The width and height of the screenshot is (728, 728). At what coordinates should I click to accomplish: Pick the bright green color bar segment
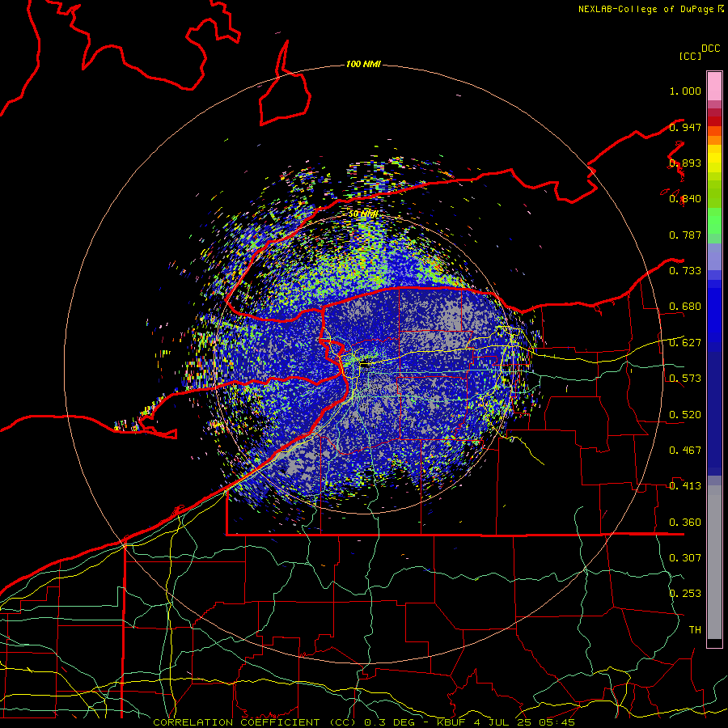pos(714,221)
